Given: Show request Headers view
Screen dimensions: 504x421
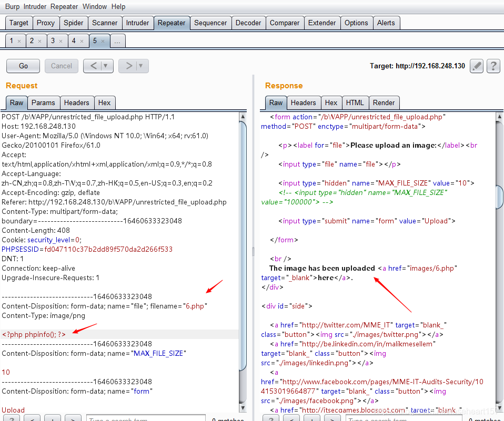Looking at the screenshot, I should (x=76, y=103).
